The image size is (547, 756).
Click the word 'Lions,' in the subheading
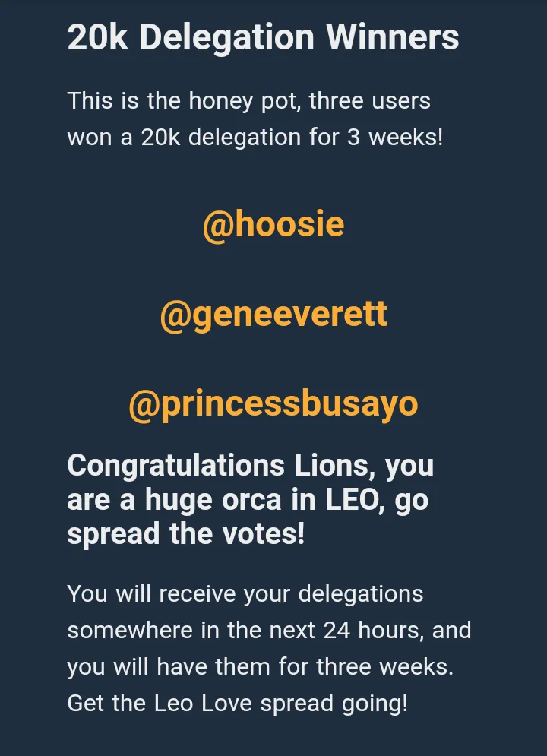[x=335, y=466]
